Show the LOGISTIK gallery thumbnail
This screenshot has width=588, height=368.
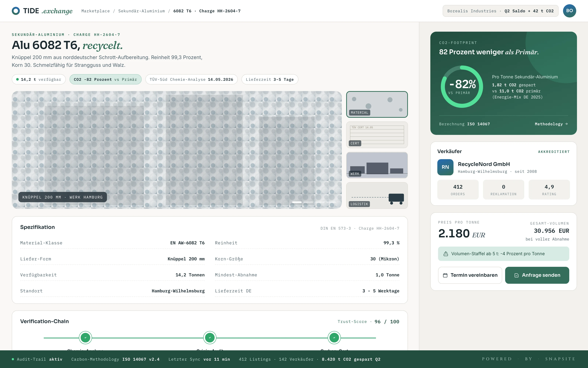click(x=377, y=195)
